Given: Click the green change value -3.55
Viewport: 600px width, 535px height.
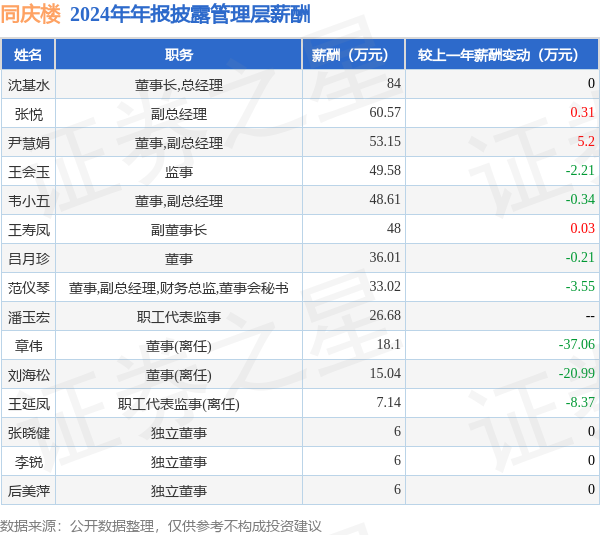Looking at the screenshot, I should coord(580,286).
